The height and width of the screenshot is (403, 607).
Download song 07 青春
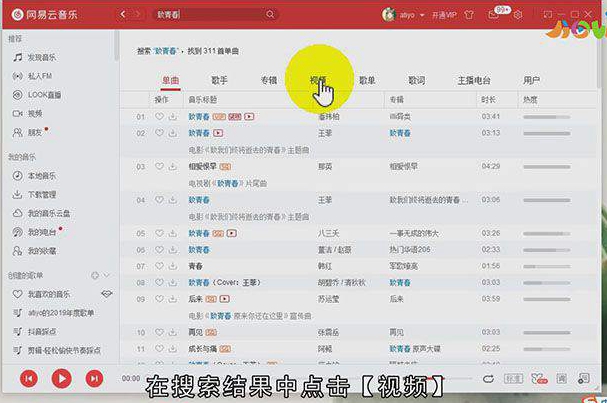point(173,266)
